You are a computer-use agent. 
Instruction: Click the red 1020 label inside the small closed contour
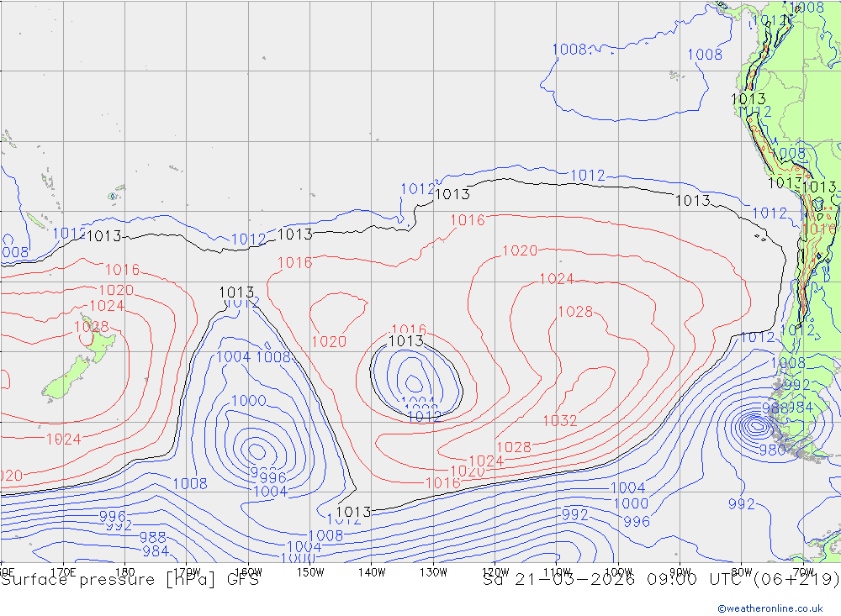click(x=329, y=341)
